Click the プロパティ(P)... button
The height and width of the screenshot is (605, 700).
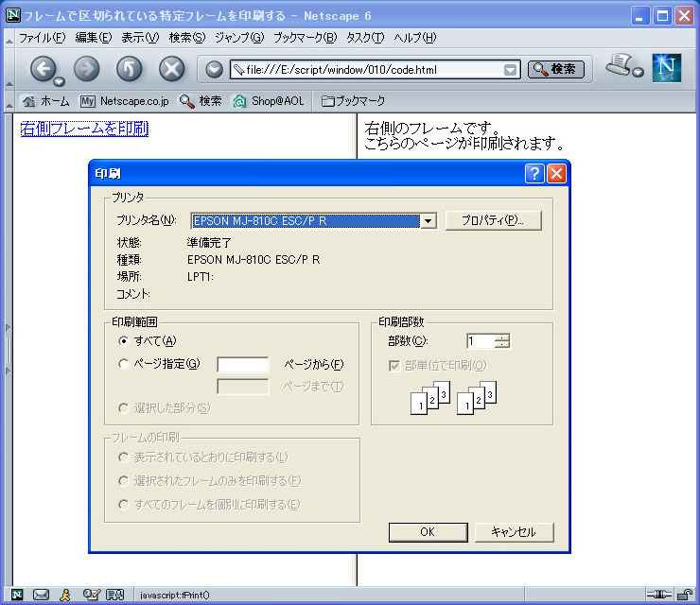(x=493, y=220)
